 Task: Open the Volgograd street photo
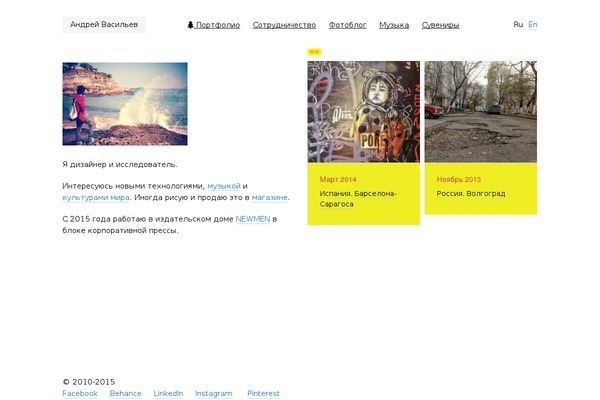tap(481, 112)
